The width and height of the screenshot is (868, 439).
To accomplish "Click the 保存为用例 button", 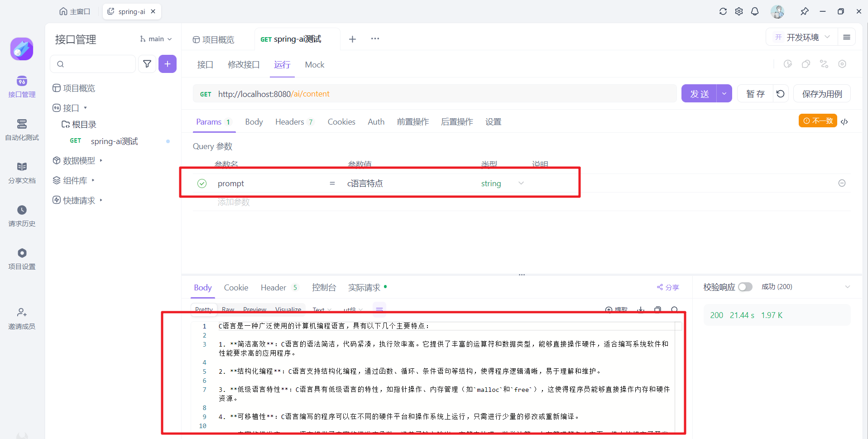I will [822, 94].
